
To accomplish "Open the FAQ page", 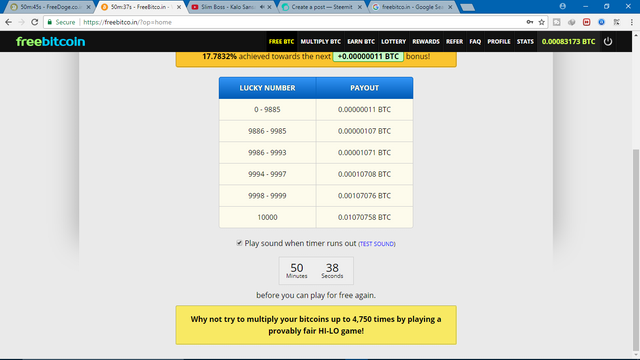I will pos(475,41).
